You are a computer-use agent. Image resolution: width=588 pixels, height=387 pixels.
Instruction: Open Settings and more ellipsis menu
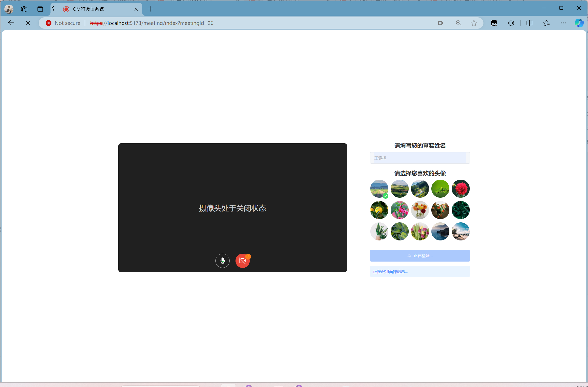(x=563, y=23)
